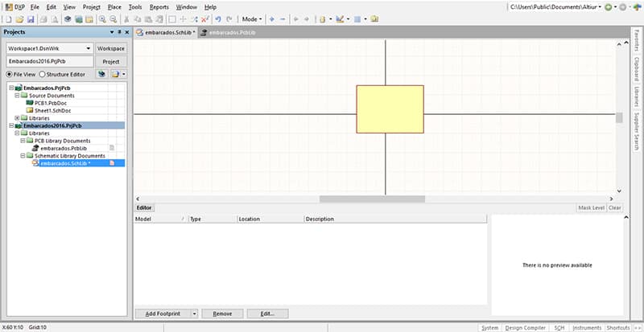This screenshot has height=332, width=644.
Task: Click the yellow component rectangle on canvas
Action: tap(390, 109)
